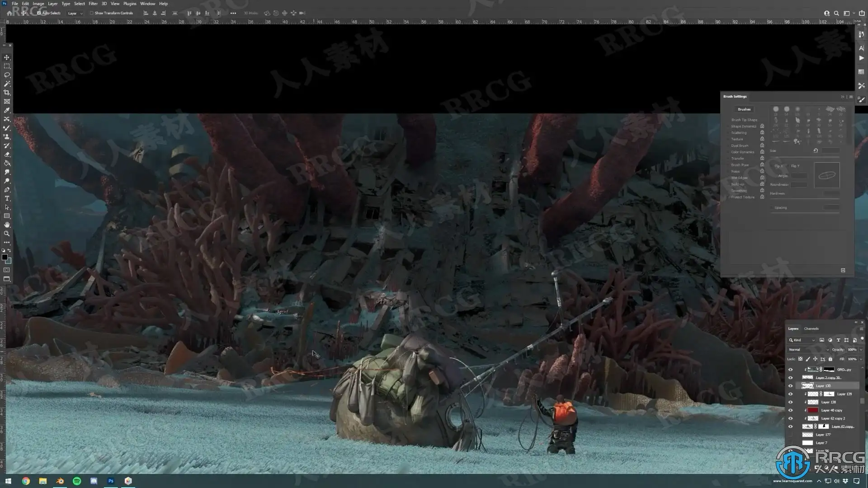Open the Normal blend mode dropdown
Screen dimensions: 868x488
809,349
